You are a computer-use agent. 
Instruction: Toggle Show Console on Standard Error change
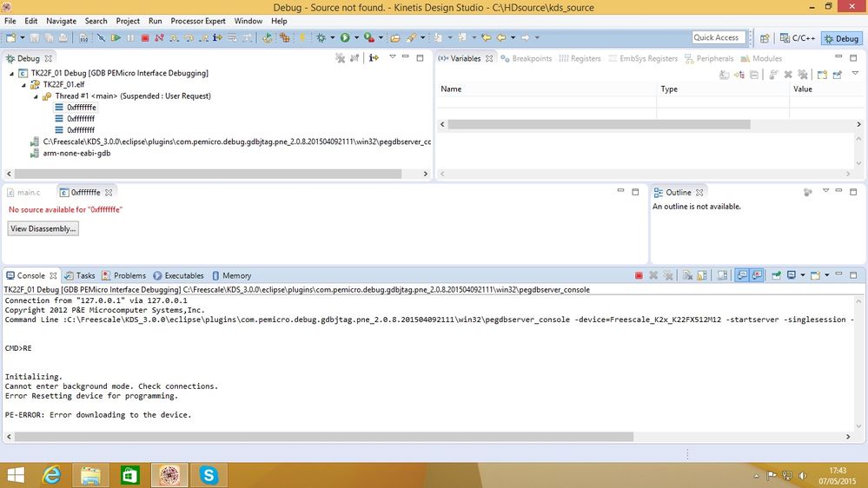point(757,275)
